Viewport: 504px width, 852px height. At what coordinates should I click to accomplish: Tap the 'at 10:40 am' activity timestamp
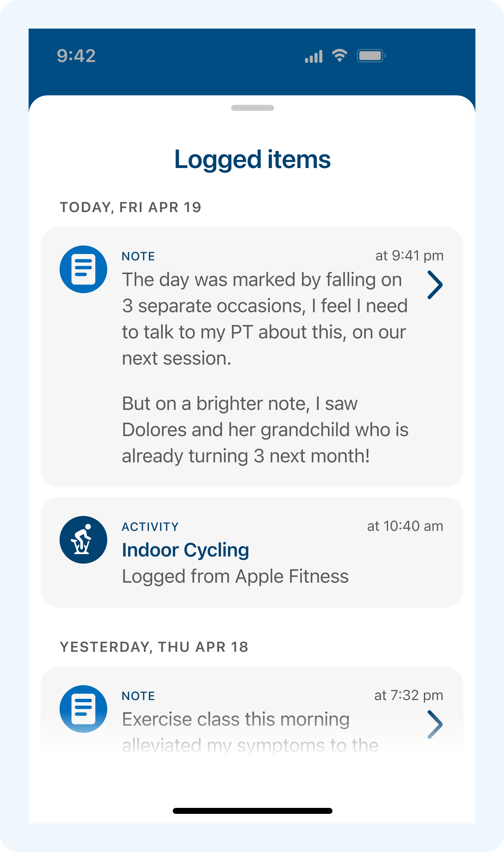[405, 526]
